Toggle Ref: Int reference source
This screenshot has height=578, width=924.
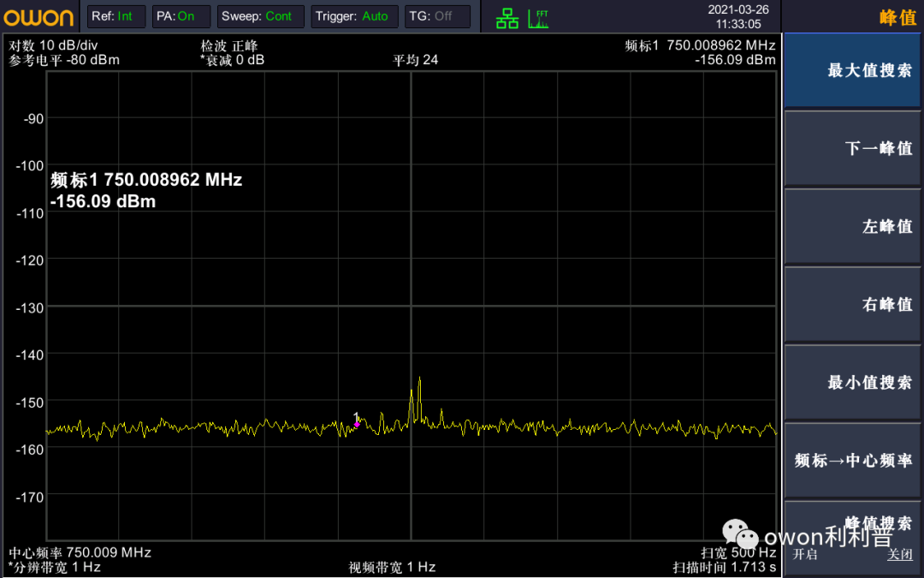[x=116, y=16]
